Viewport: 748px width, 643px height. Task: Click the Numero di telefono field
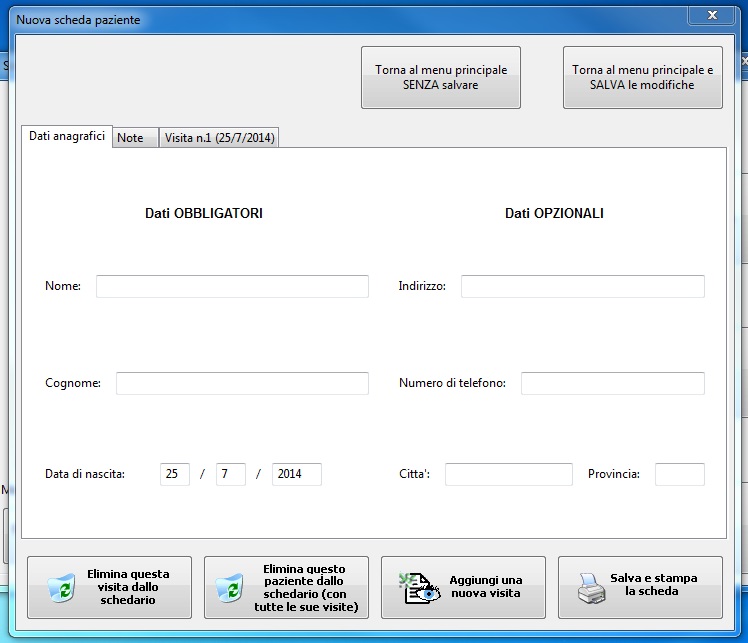(612, 384)
